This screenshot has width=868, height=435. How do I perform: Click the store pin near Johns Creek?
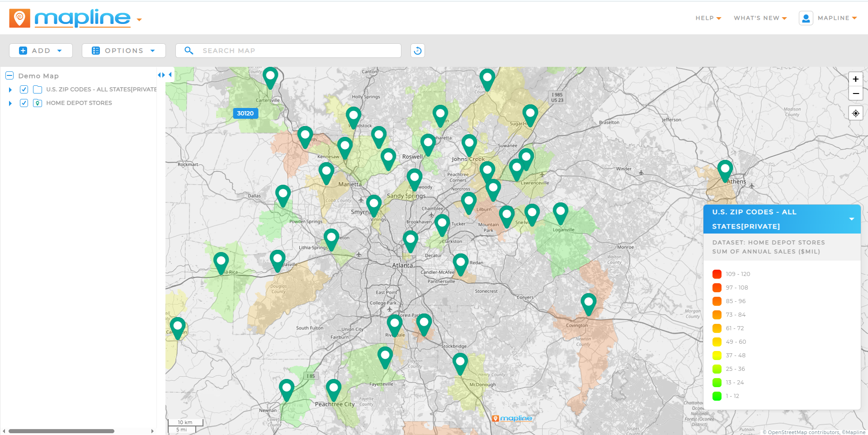pos(469,145)
